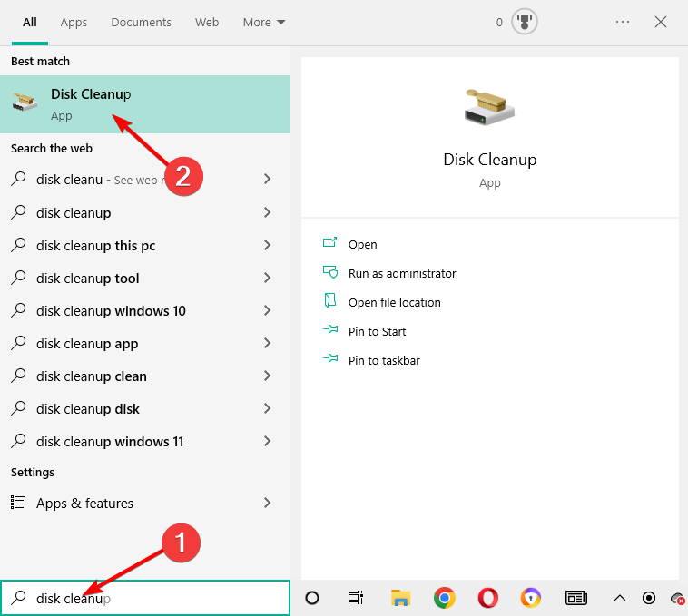
Task: Select the 'disk cleanup windows 10' suggestion
Action: [145, 311]
